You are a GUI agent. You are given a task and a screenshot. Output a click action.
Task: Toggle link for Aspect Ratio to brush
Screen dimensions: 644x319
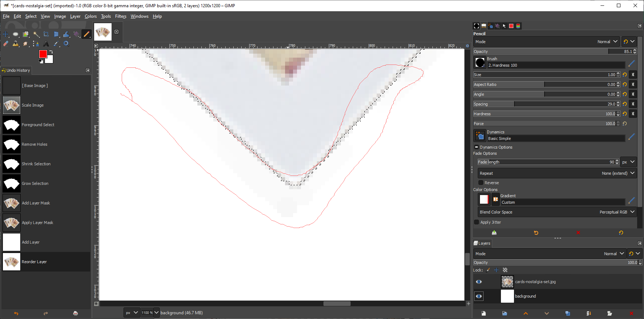(x=633, y=84)
